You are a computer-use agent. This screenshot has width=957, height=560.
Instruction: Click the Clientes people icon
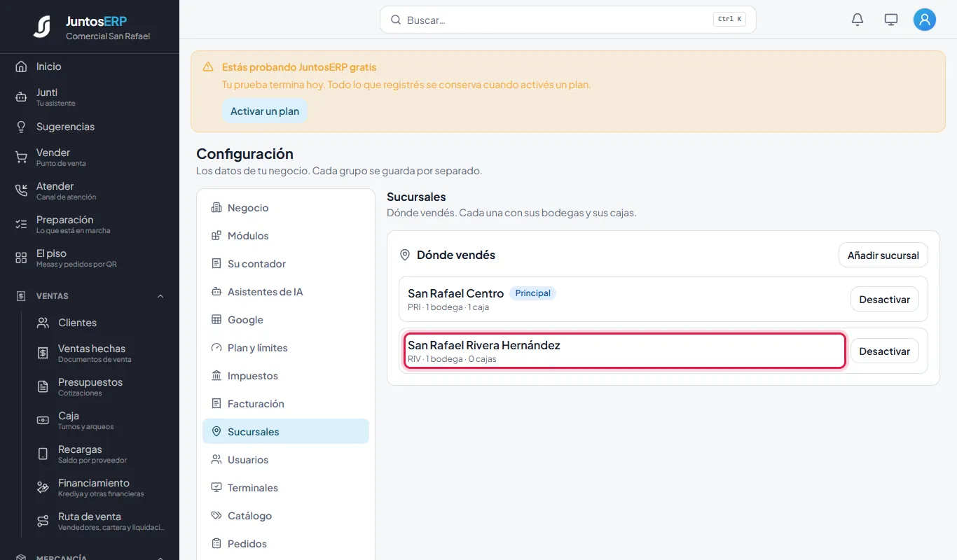point(43,323)
